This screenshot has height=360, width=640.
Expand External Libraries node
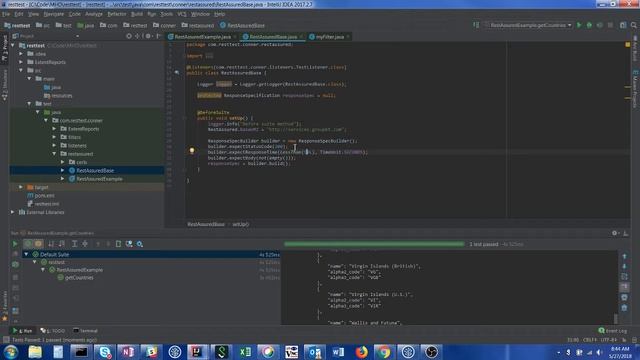coord(13,212)
